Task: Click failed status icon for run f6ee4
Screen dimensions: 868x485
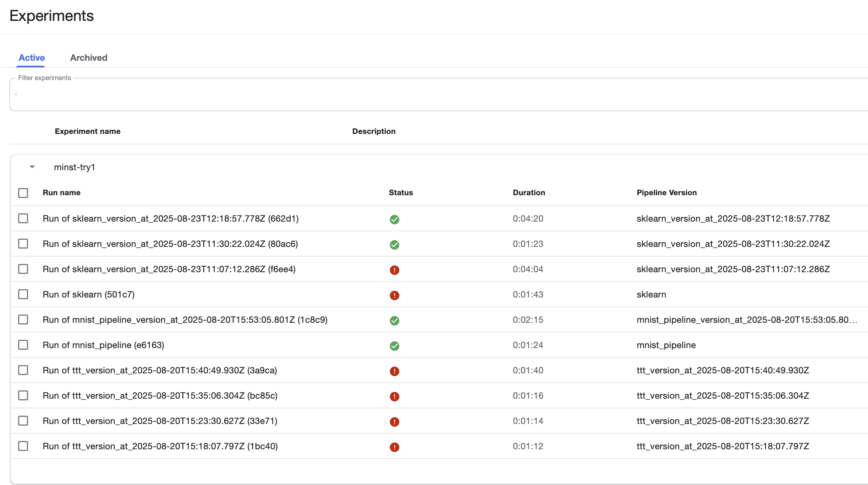Action: point(394,270)
